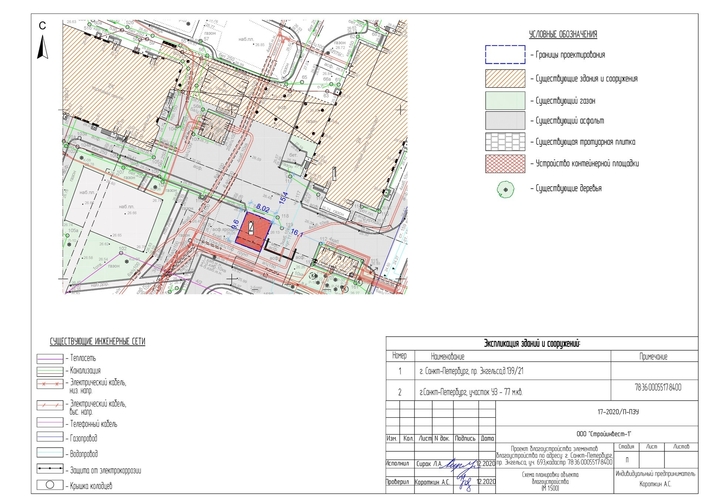
Task: Click the 15.4 dimension on the plan
Action: 284,197
